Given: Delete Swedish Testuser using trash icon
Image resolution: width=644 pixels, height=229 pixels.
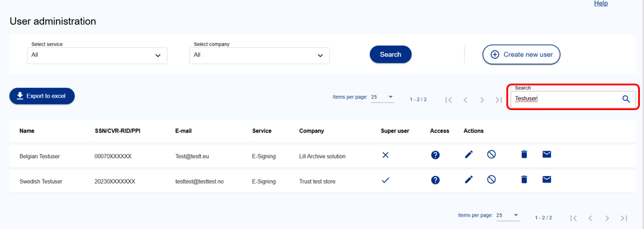Looking at the screenshot, I should click(523, 179).
